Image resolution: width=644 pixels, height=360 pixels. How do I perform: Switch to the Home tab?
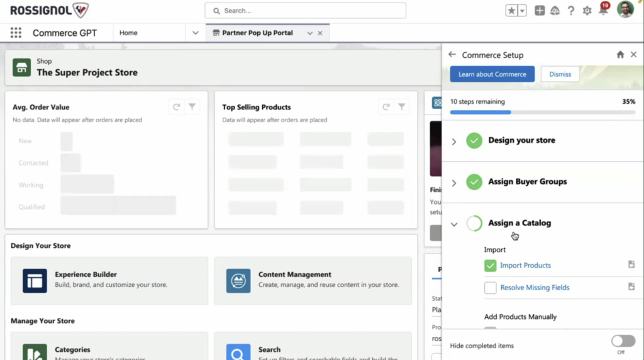128,33
